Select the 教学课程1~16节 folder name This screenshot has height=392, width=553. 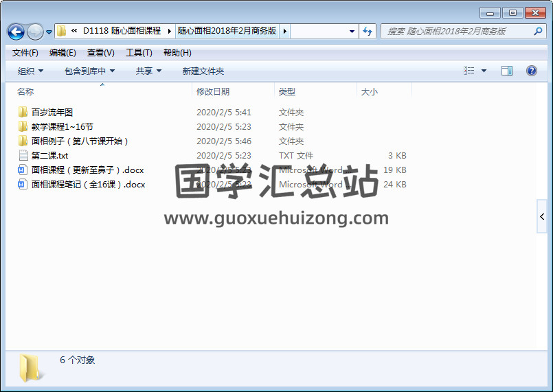coord(63,127)
